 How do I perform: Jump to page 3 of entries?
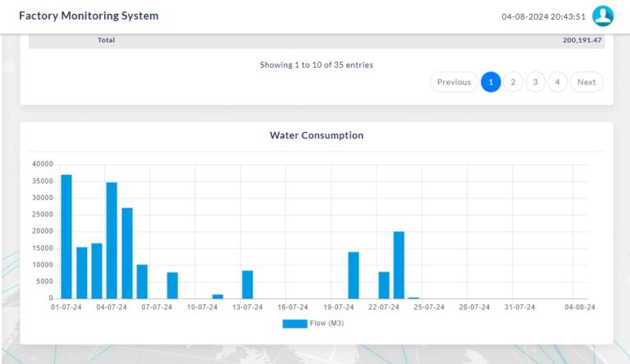coord(535,82)
